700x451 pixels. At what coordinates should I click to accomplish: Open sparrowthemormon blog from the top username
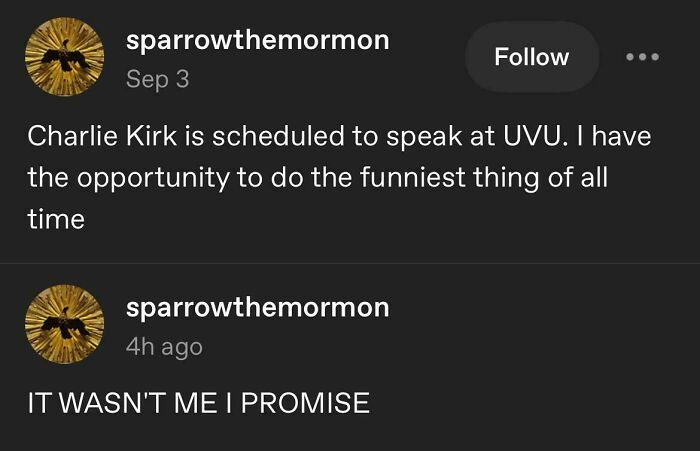(x=257, y=41)
